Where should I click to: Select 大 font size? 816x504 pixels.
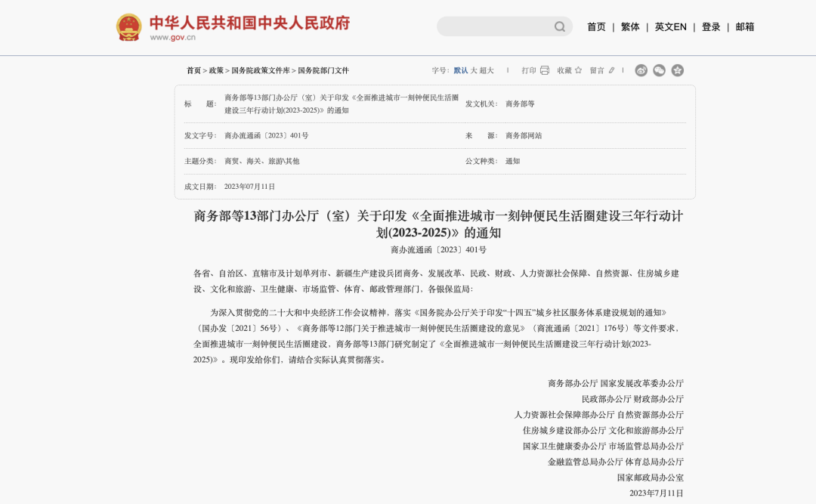474,70
